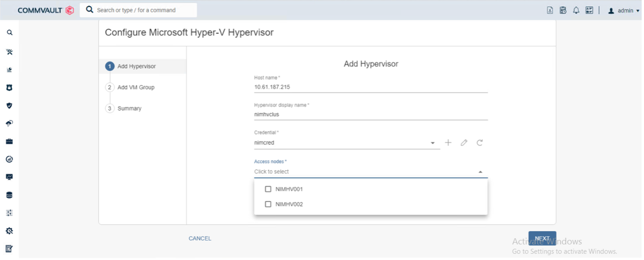Check the NIMHV002 access node
Image resolution: width=644 pixels, height=260 pixels.
click(268, 204)
